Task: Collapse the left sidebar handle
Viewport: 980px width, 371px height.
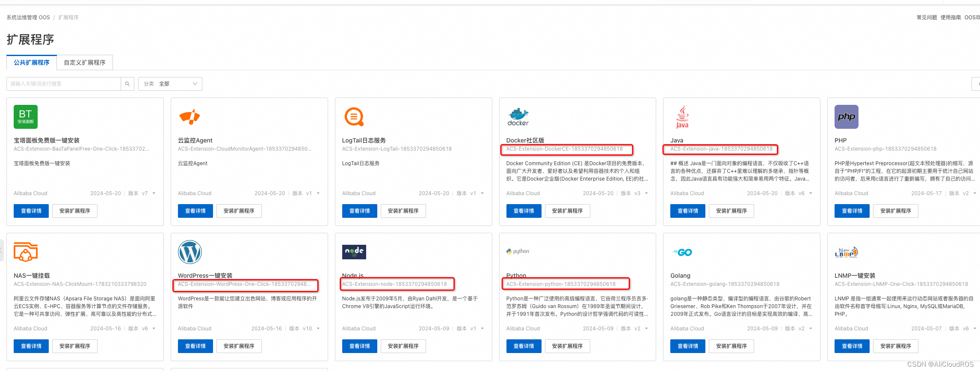Action: 1,250
